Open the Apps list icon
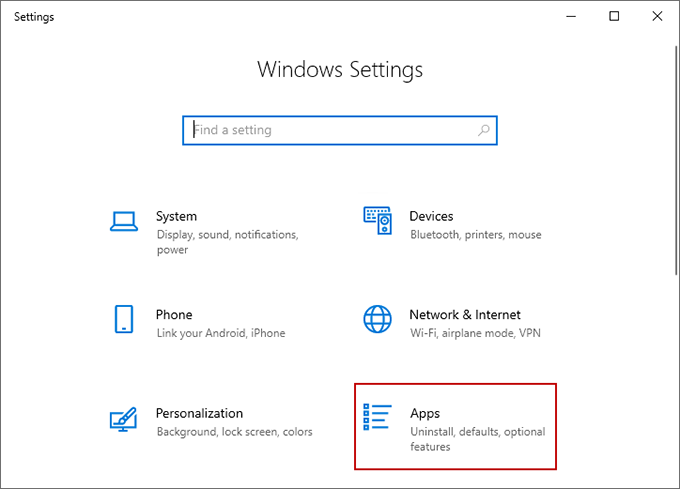The width and height of the screenshot is (680, 489). (x=377, y=417)
